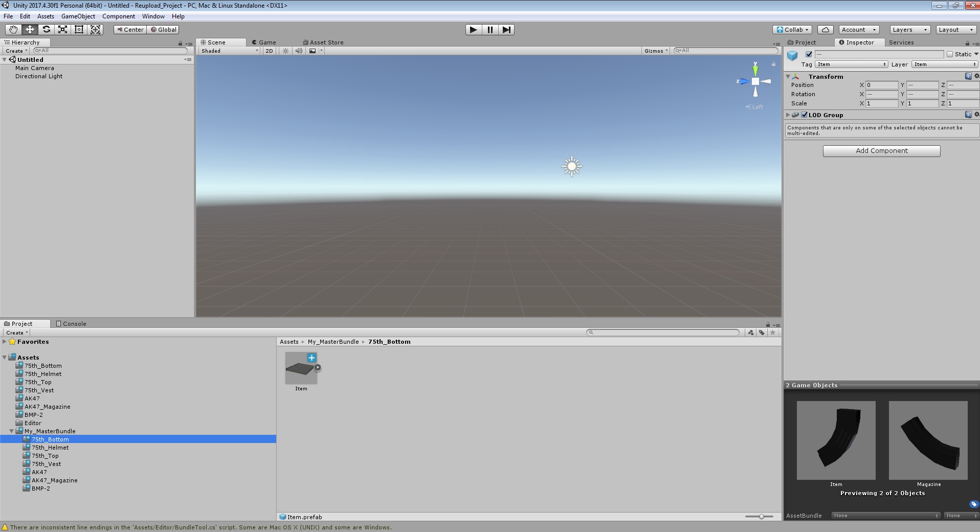The image size is (980, 532).
Task: Focus the Project search field
Action: pyautogui.click(x=663, y=332)
